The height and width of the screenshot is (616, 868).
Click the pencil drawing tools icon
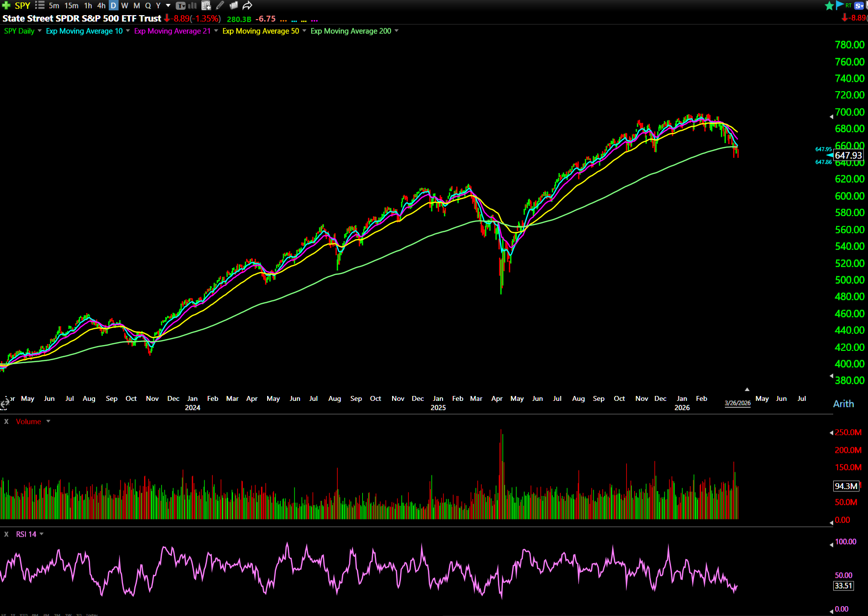pos(220,5)
